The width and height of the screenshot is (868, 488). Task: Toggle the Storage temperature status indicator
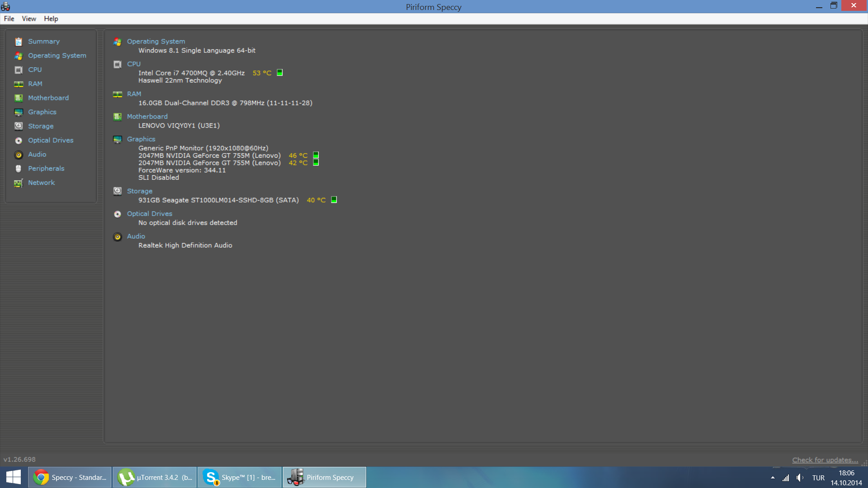(x=334, y=200)
